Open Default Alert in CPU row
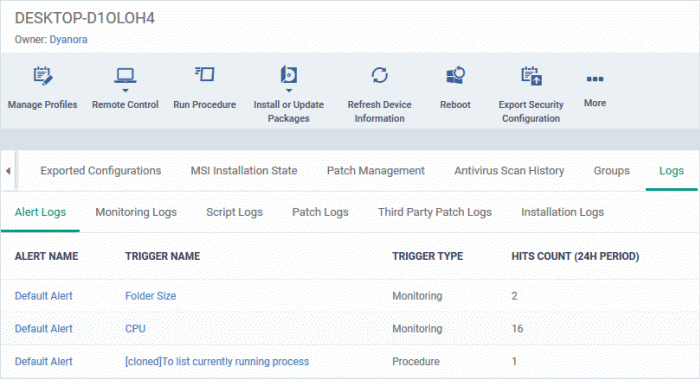Image resolution: width=700 pixels, height=379 pixels. [x=43, y=329]
